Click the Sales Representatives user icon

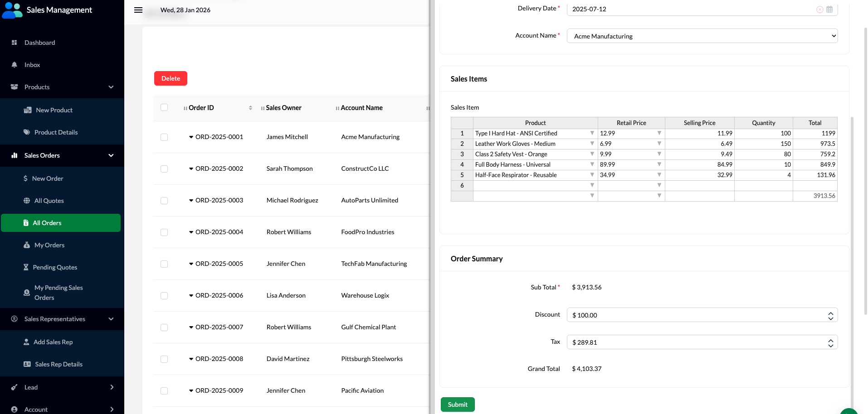click(x=15, y=319)
